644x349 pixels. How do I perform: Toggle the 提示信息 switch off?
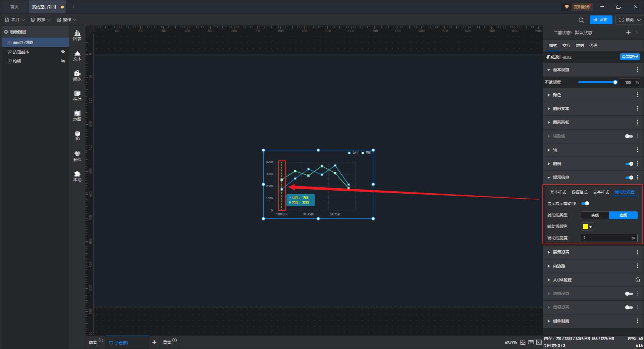629,178
